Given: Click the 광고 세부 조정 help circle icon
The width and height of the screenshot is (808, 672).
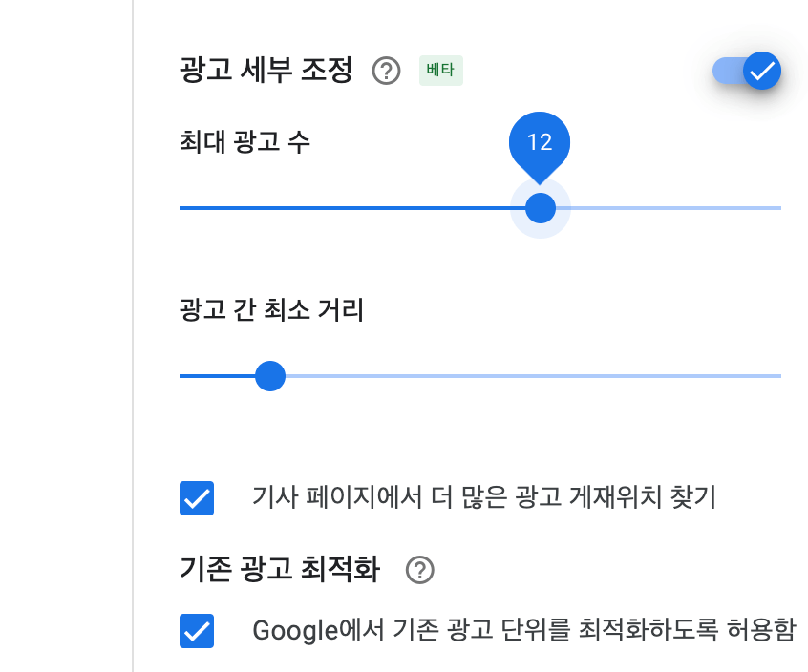Looking at the screenshot, I should click(x=386, y=71).
